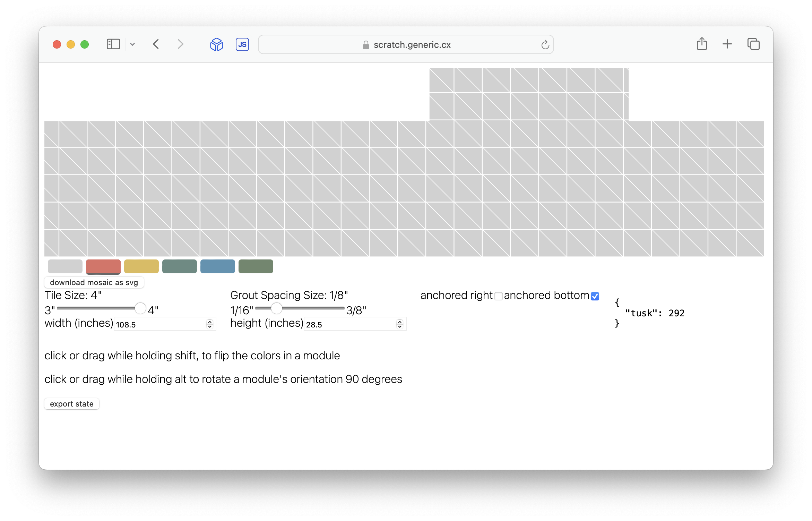Enable the anchored right checkbox
Screen dimensions: 812x521
click(498, 296)
